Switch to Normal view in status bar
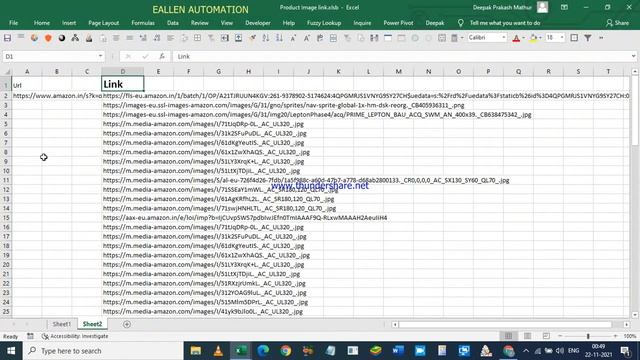Image resolution: width=640 pixels, height=360 pixels. (508, 336)
